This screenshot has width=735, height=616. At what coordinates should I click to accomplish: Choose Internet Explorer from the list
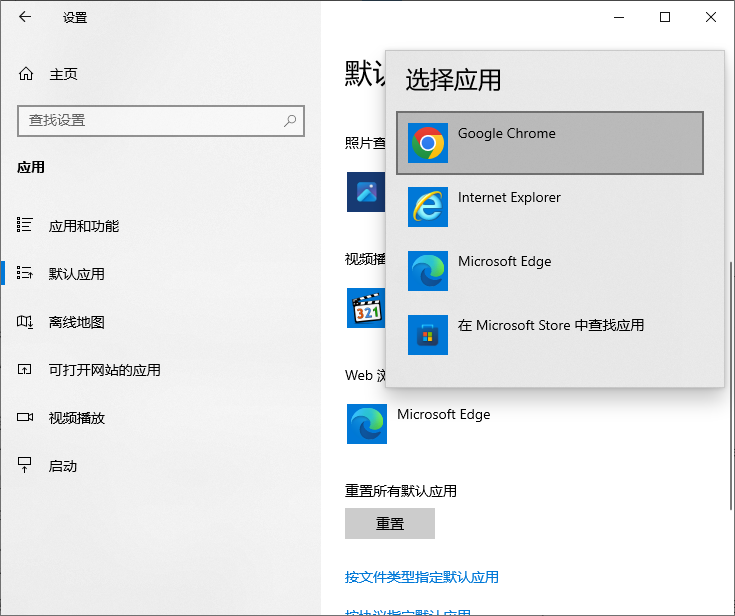(x=550, y=207)
